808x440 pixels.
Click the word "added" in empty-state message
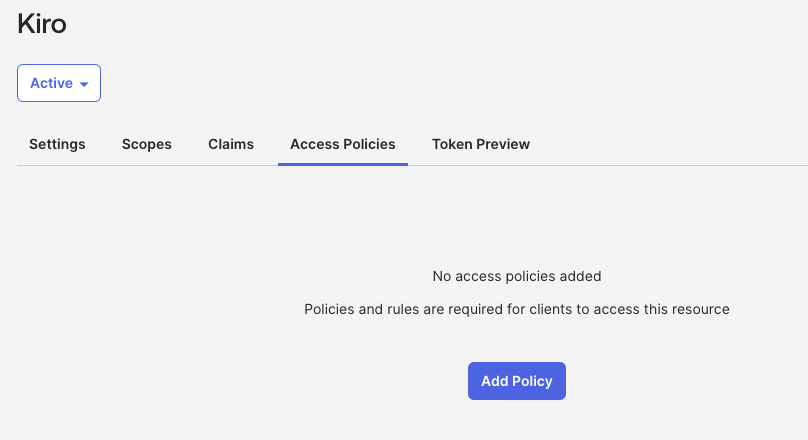581,276
